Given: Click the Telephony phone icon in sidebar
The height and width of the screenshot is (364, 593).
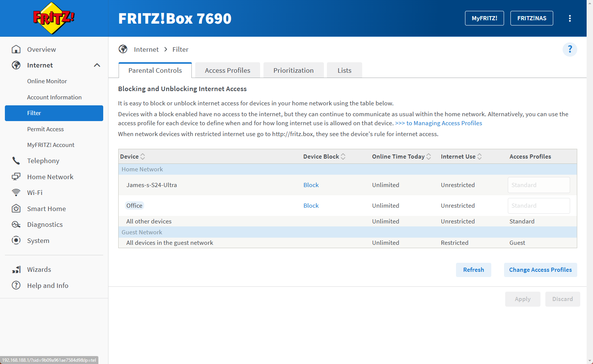Looking at the screenshot, I should click(x=16, y=161).
